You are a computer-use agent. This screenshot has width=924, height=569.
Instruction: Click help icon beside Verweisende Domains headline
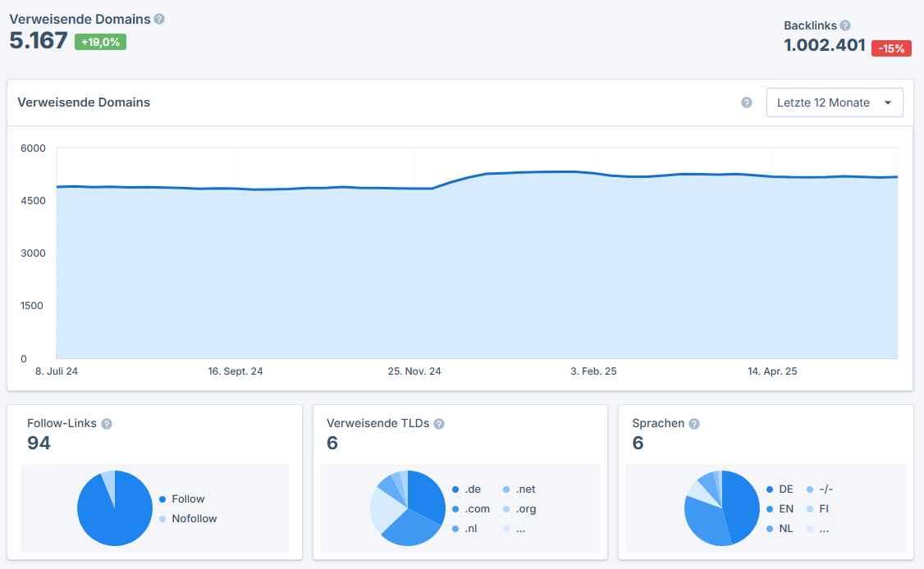pyautogui.click(x=159, y=19)
